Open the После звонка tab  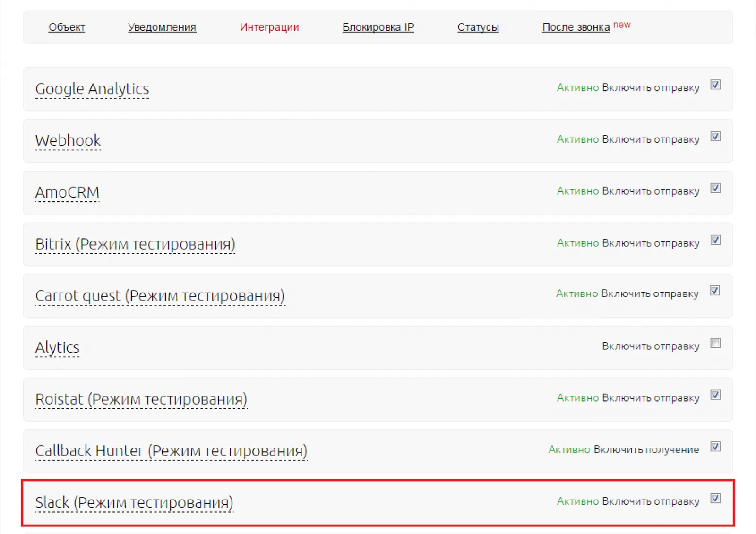(576, 27)
